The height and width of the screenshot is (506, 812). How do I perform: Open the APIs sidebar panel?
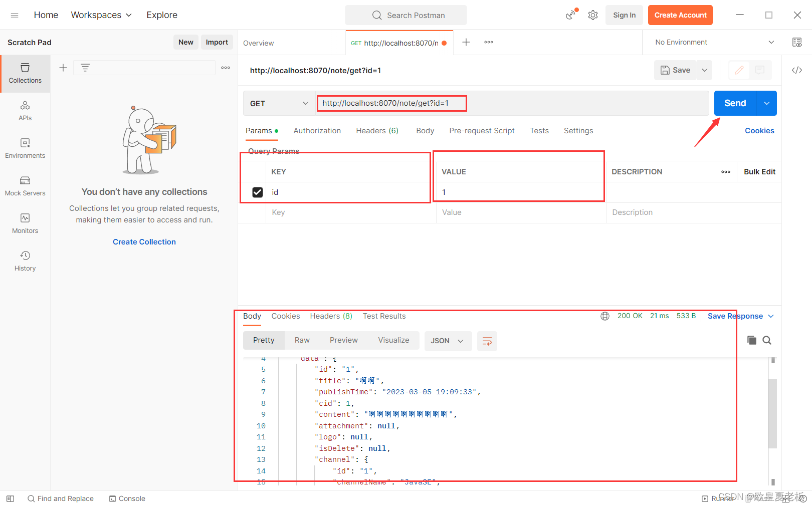tap(25, 111)
